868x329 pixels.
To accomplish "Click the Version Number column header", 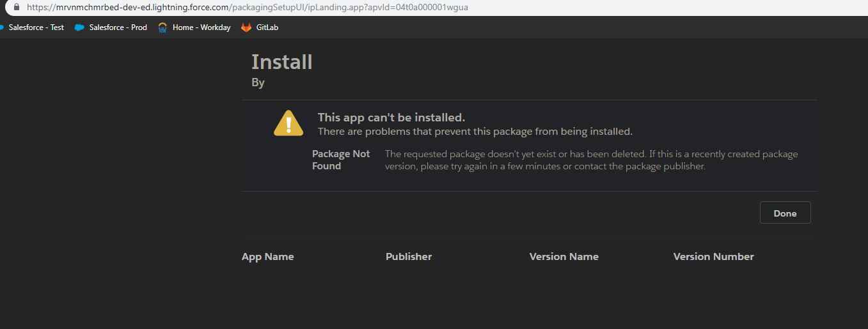I will pos(714,256).
